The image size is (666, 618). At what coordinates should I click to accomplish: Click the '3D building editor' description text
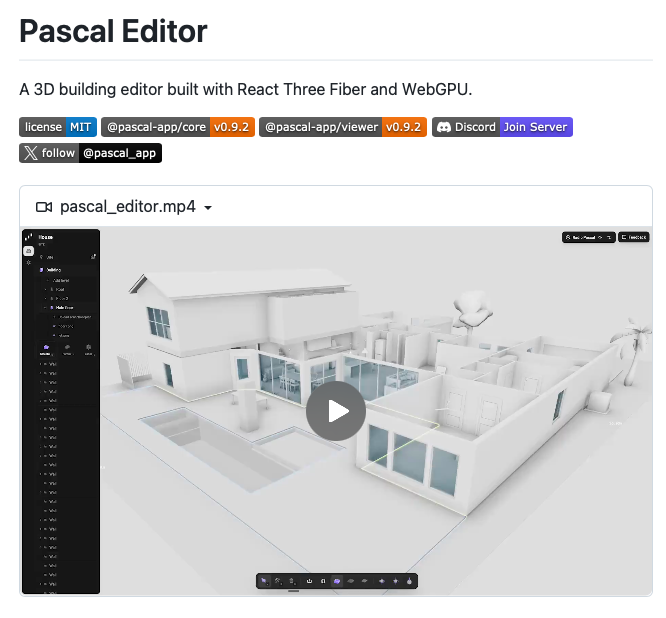pyautogui.click(x=246, y=90)
